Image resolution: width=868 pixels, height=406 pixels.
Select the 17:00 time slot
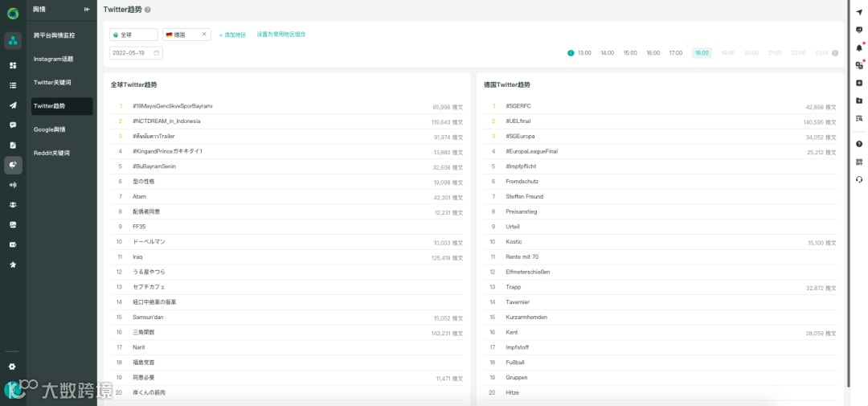tap(676, 53)
